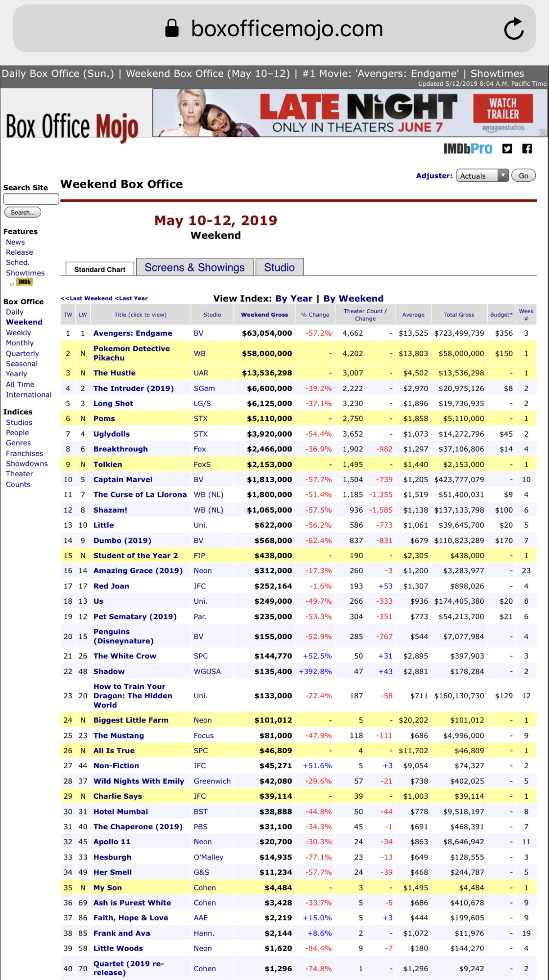
Task: Go to Last Weekend link
Action: (87, 298)
